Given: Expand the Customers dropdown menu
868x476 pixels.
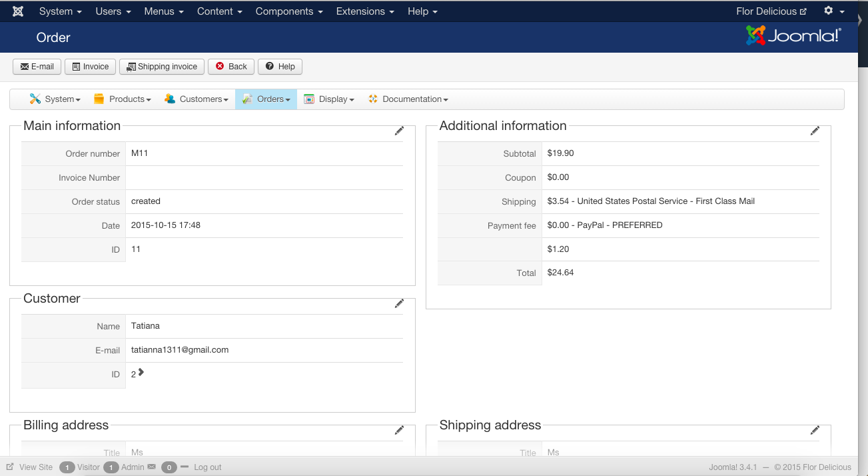Looking at the screenshot, I should pos(197,99).
